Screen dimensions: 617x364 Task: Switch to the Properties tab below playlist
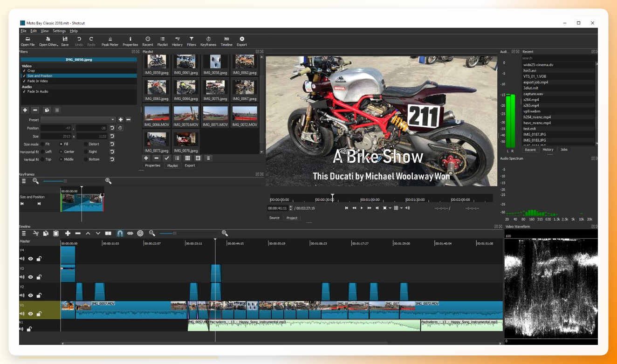coord(152,165)
